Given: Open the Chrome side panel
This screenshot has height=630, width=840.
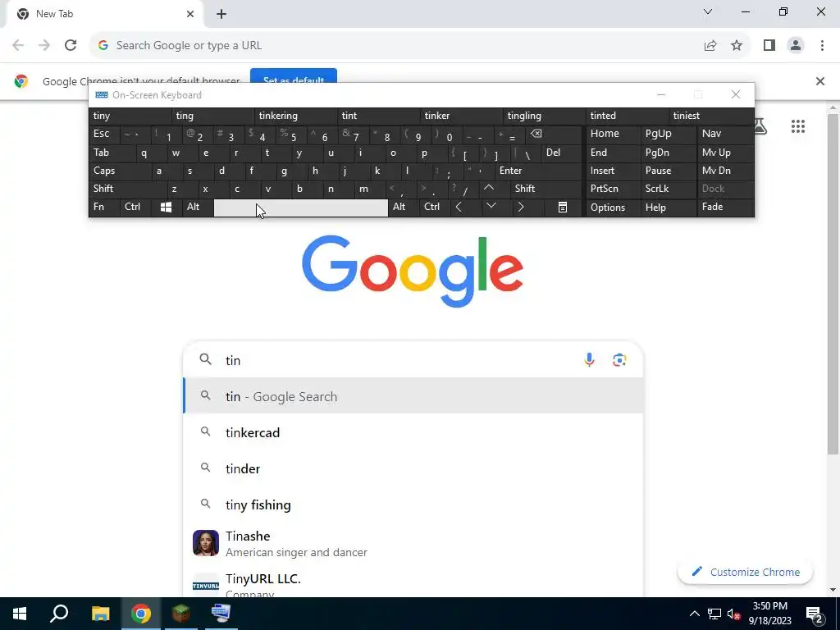Looking at the screenshot, I should point(769,46).
